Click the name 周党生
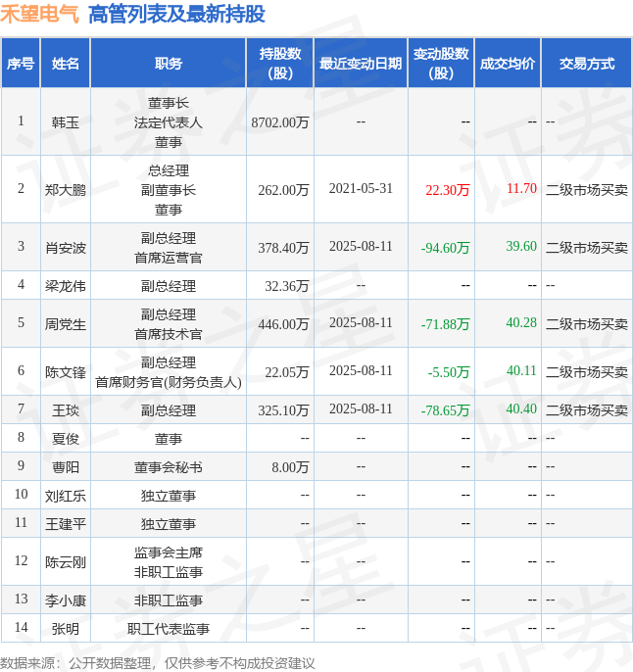The image size is (633, 672). click(65, 324)
